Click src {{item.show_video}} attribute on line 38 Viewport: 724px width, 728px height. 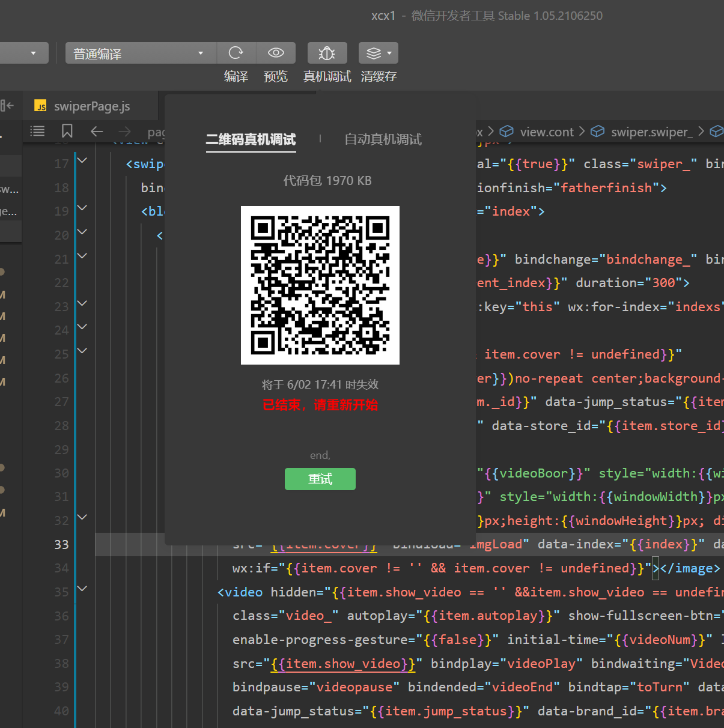pyautogui.click(x=327, y=663)
